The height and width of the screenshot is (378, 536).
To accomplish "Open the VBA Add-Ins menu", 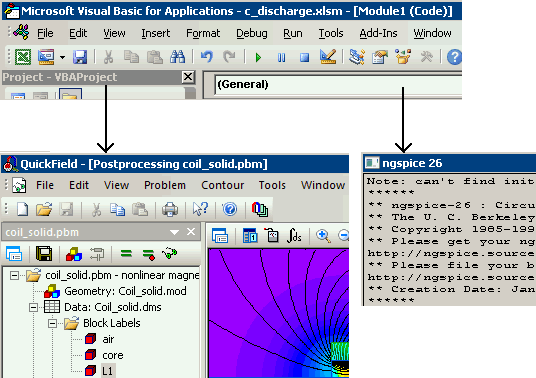I will click(378, 33).
